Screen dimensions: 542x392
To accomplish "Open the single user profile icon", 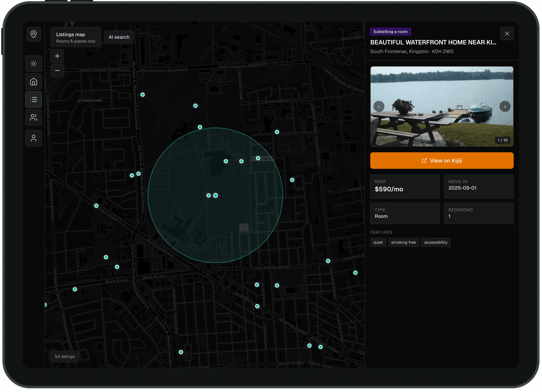I will coord(34,138).
